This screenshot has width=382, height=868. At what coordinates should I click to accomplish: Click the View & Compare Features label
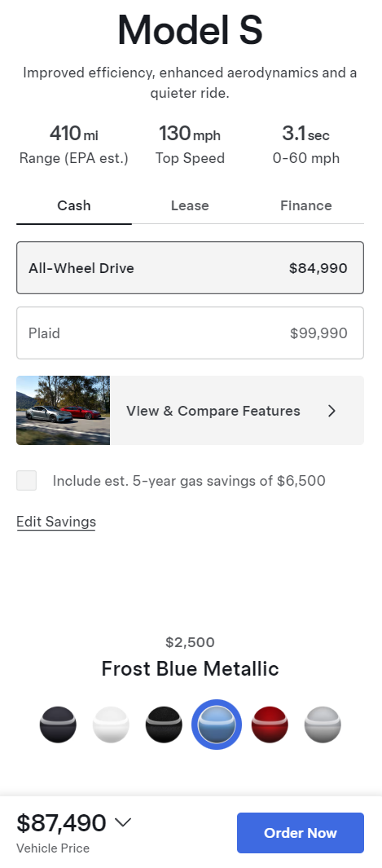213,411
